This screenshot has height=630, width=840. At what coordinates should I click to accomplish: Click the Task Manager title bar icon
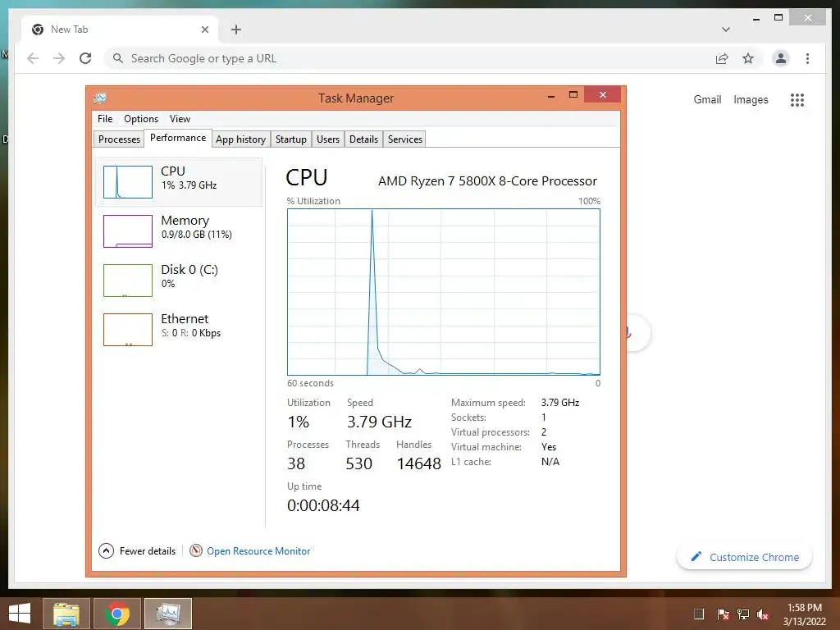(100, 98)
